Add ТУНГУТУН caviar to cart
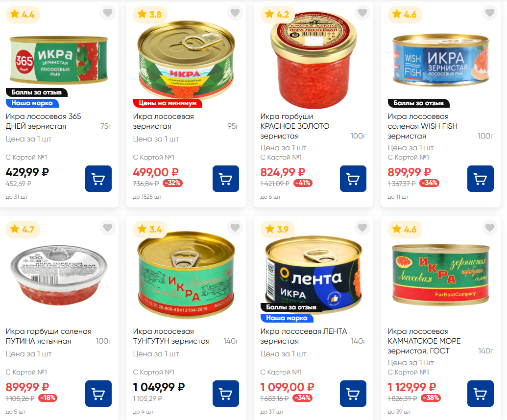This screenshot has width=507, height=420. tap(226, 394)
